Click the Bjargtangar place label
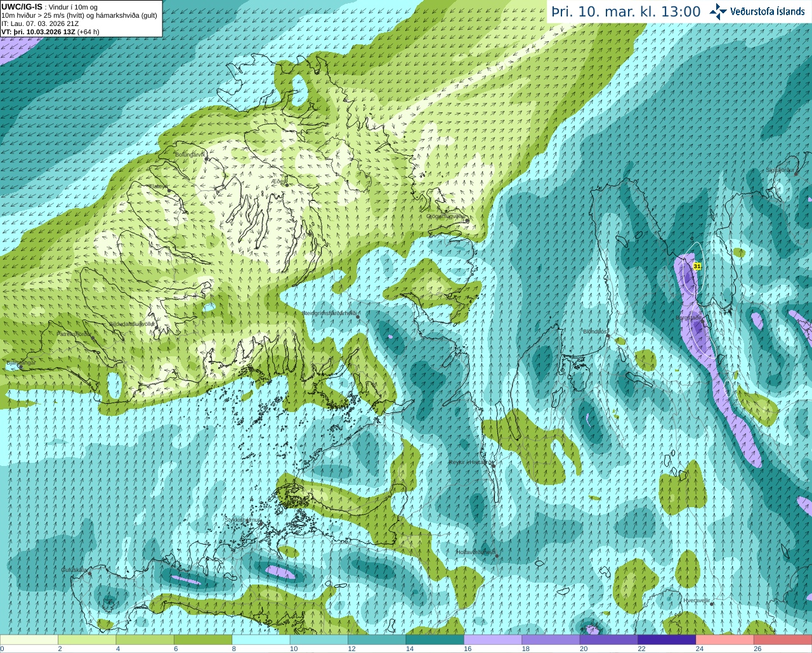The width and height of the screenshot is (812, 653). pyautogui.click(x=21, y=362)
